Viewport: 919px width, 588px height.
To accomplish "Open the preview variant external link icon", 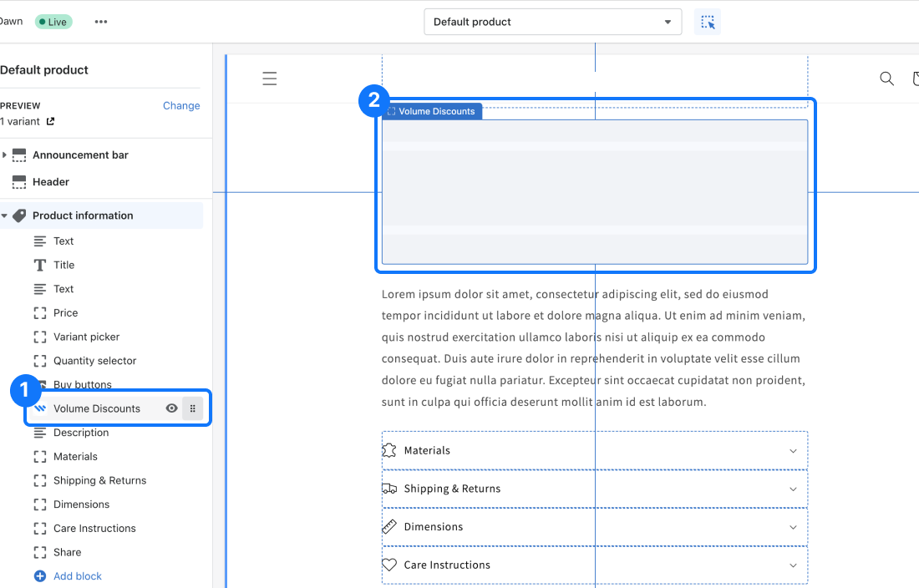I will pyautogui.click(x=50, y=122).
